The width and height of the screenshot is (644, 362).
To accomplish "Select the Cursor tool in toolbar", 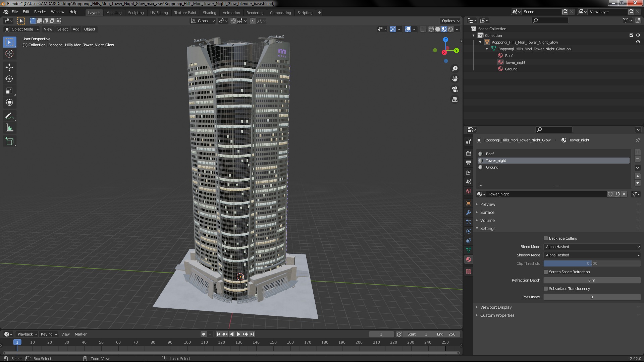I will point(9,54).
